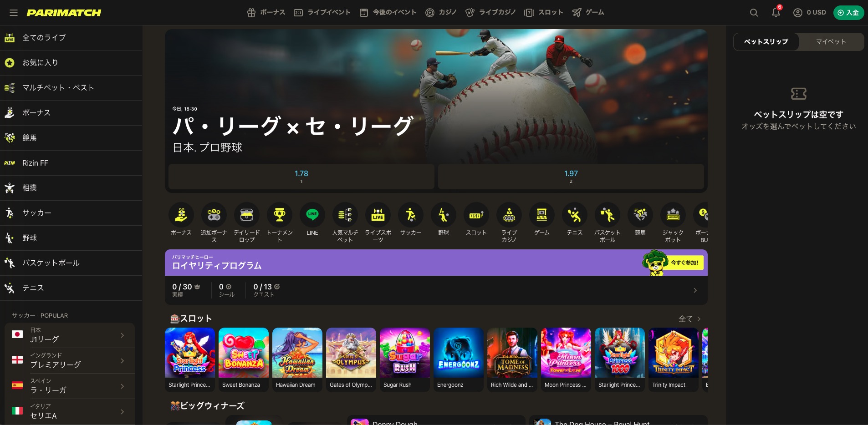
Task: Open the hamburger menu icon
Action: click(x=14, y=13)
